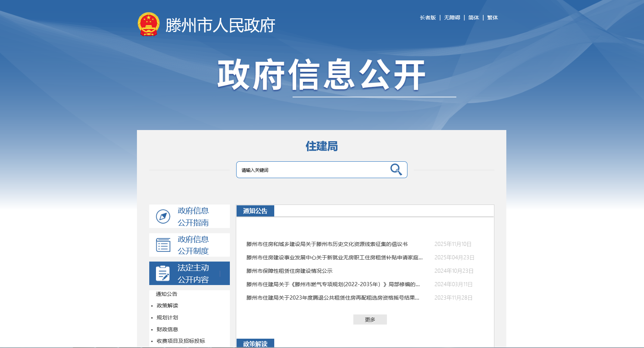644x348 pixels.
Task: Click the magnifier search icon
Action: [396, 170]
